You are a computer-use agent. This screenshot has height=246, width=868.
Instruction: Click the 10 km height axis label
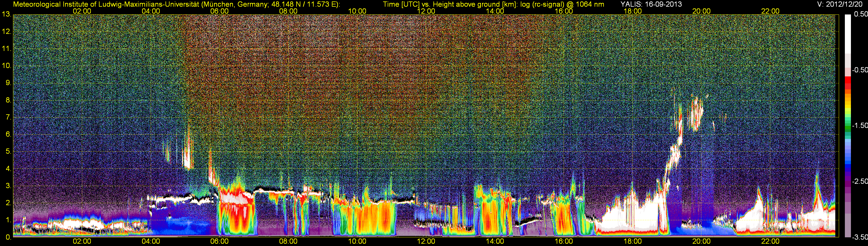tap(7, 66)
